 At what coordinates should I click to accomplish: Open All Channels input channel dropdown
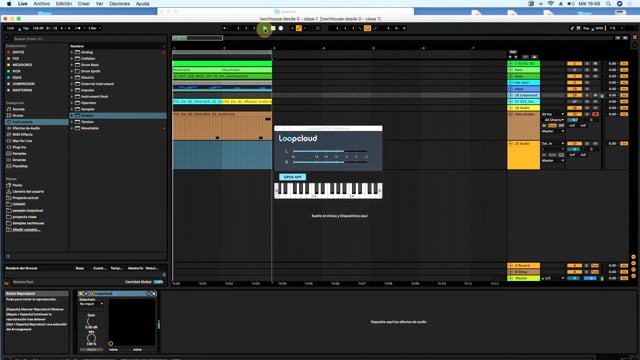553,120
